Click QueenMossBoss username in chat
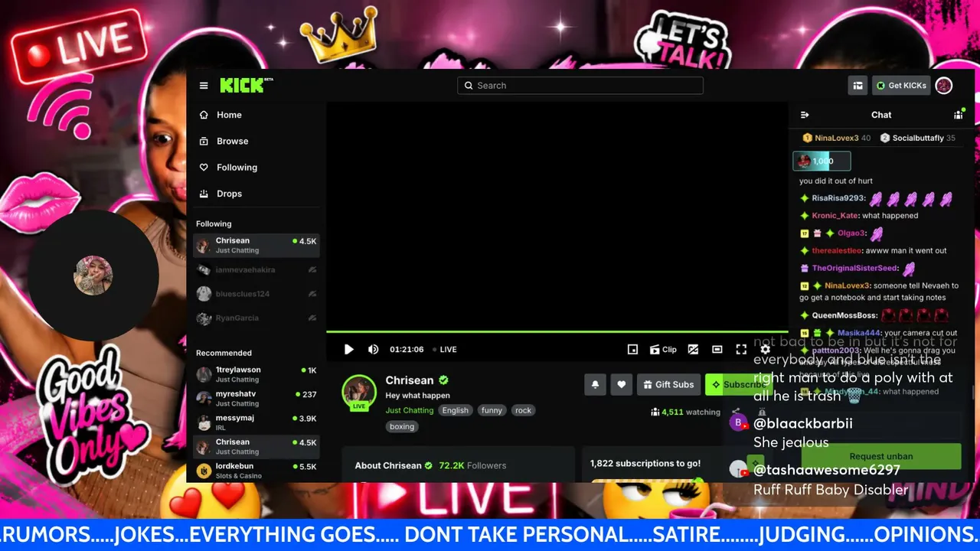 [x=844, y=315]
